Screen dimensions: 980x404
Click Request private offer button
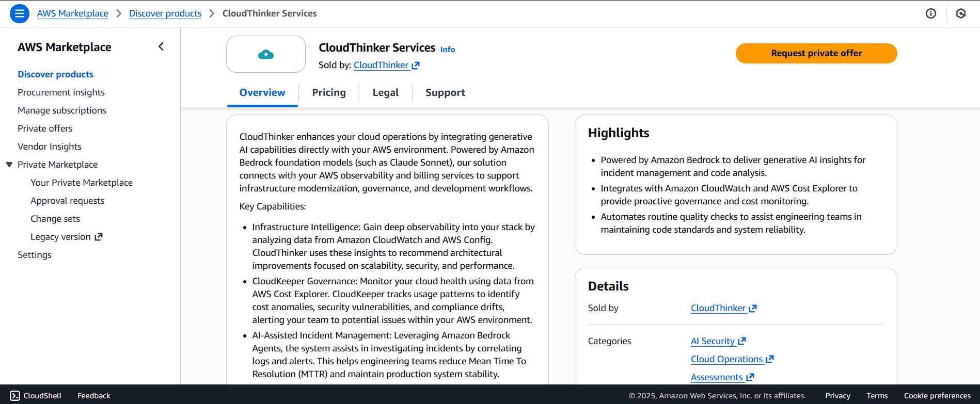(816, 53)
